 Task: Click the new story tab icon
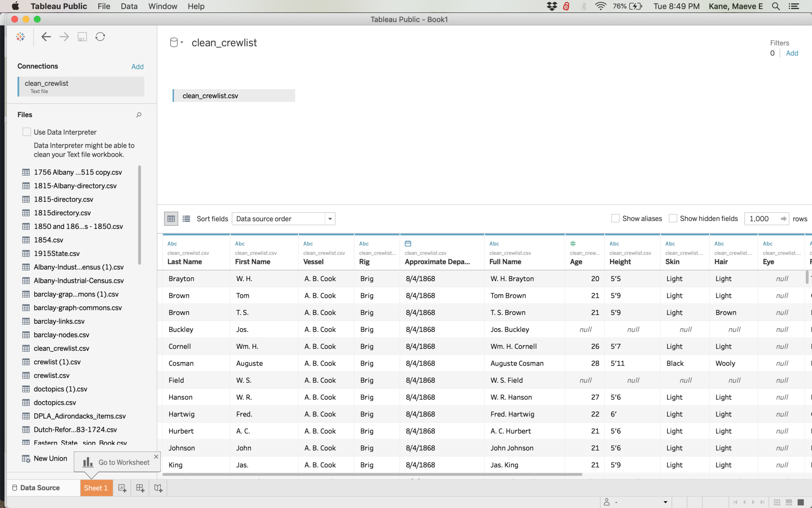click(x=158, y=488)
